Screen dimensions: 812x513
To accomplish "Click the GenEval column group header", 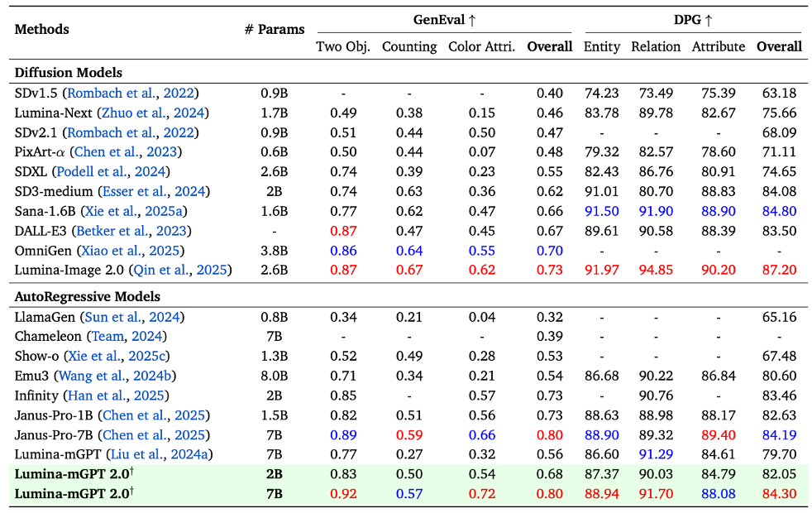I will coord(444,20).
